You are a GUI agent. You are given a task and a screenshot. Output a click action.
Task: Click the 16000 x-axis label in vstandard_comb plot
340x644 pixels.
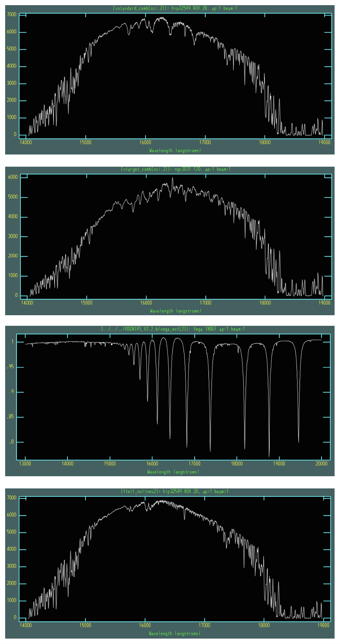click(x=145, y=142)
